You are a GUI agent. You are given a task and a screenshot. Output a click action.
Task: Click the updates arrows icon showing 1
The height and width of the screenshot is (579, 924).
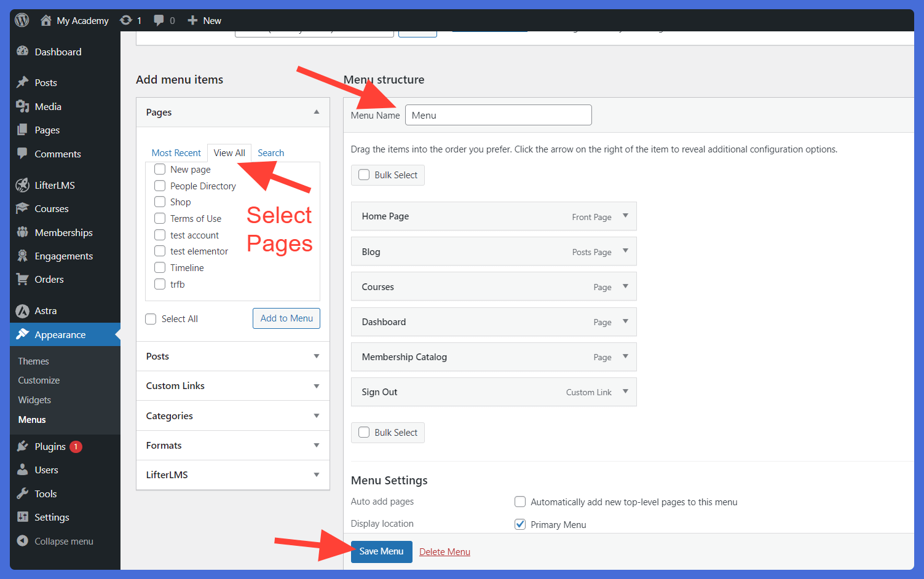point(125,20)
